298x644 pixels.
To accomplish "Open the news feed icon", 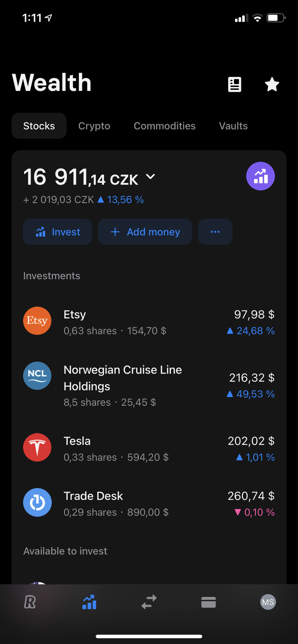I will pyautogui.click(x=235, y=84).
